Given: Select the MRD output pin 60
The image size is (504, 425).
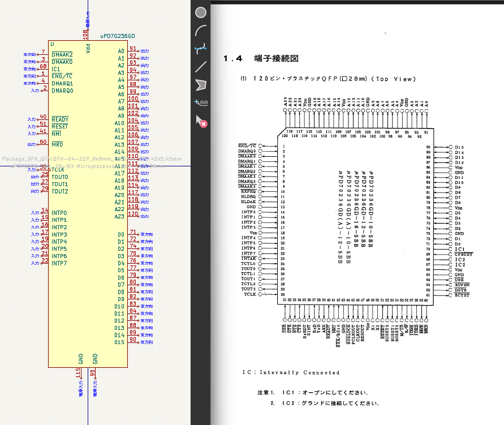Looking at the screenshot, I should (x=43, y=144).
